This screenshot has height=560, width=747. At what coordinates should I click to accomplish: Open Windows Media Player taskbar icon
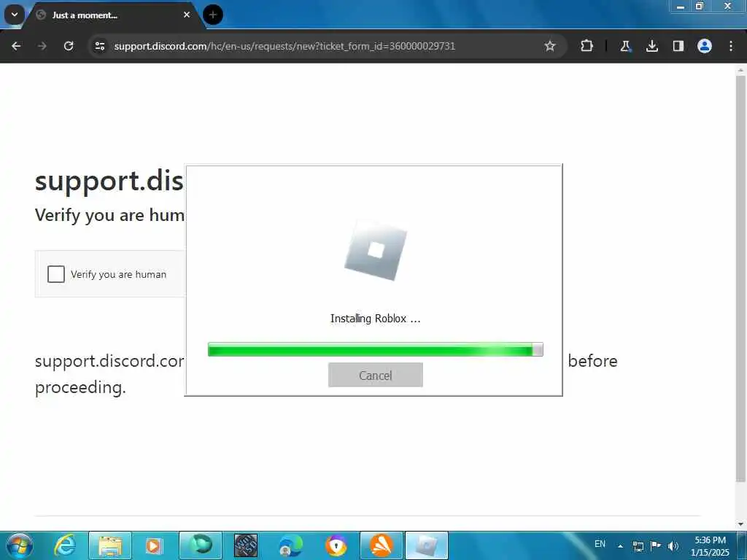coord(154,545)
